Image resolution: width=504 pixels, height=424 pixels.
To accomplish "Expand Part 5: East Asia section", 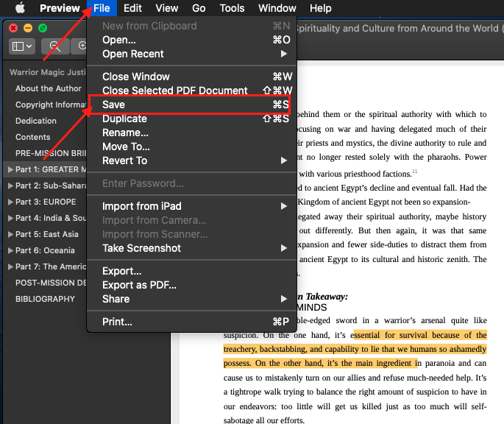I will [x=10, y=234].
